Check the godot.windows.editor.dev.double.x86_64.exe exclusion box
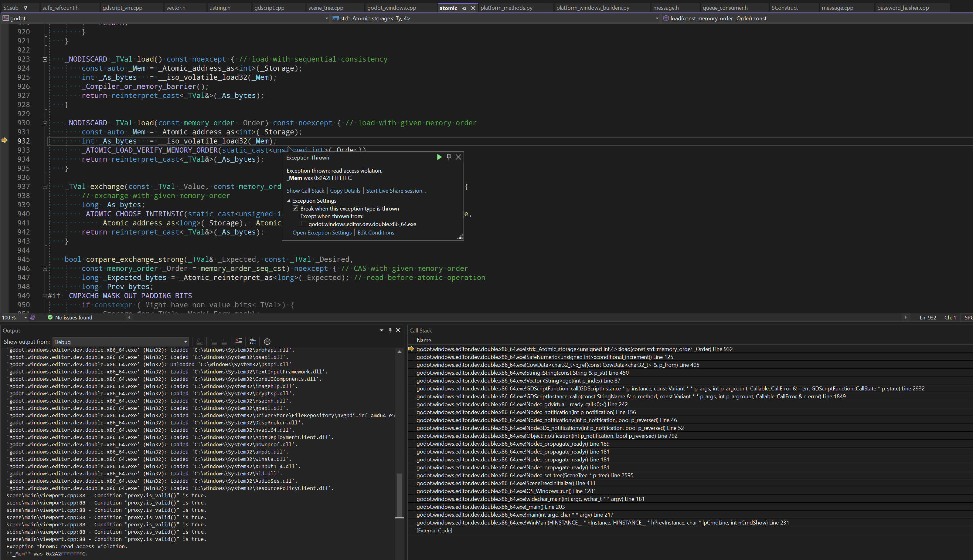973x560 pixels. click(304, 224)
